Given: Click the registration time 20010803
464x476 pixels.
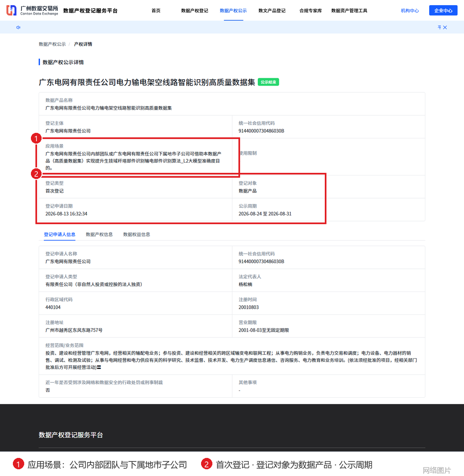Looking at the screenshot, I should [x=249, y=307].
